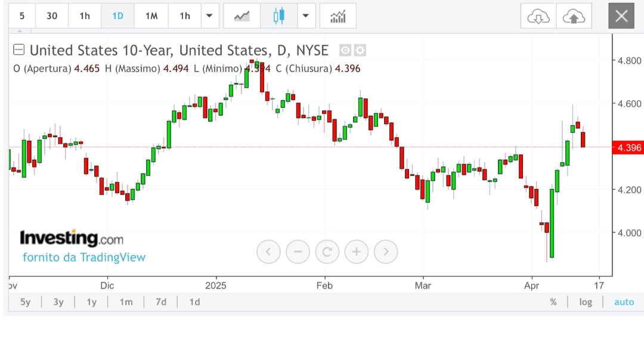Image resolution: width=644 pixels, height=338 pixels.
Task: Click the cloud download load chart icon
Action: tap(538, 16)
